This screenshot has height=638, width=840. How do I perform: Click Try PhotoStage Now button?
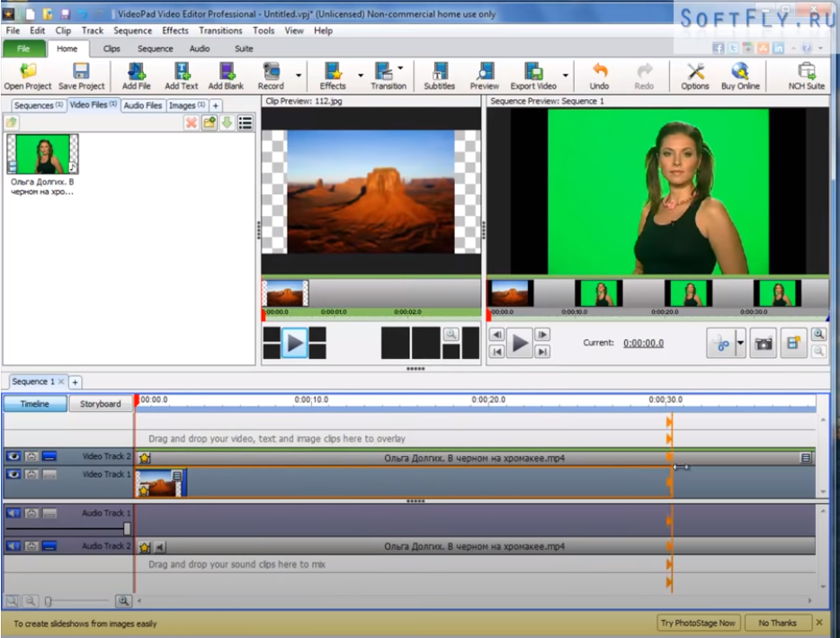point(698,623)
